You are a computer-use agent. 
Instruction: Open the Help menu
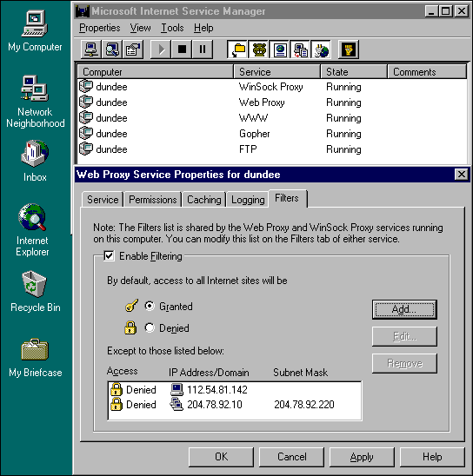click(203, 28)
